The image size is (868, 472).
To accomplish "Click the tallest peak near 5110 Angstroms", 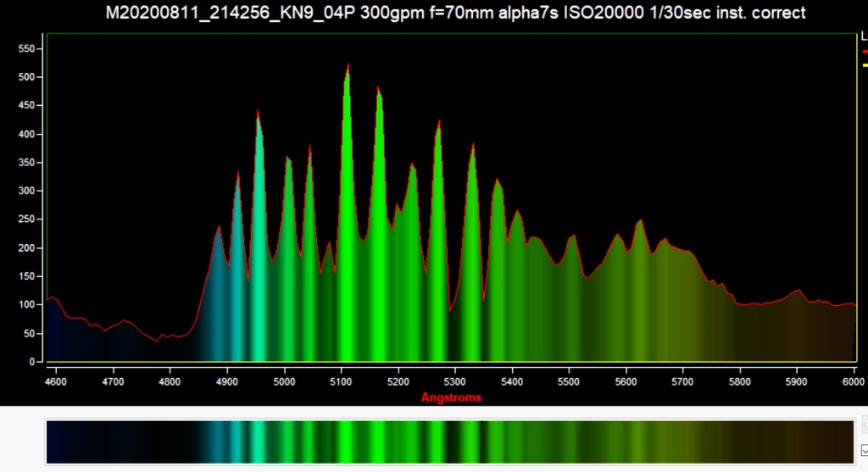I will point(348,68).
